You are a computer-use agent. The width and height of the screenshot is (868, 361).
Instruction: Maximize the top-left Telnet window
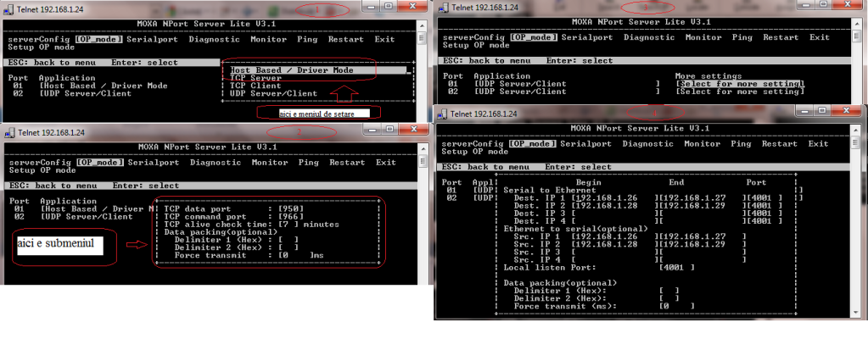(389, 6)
